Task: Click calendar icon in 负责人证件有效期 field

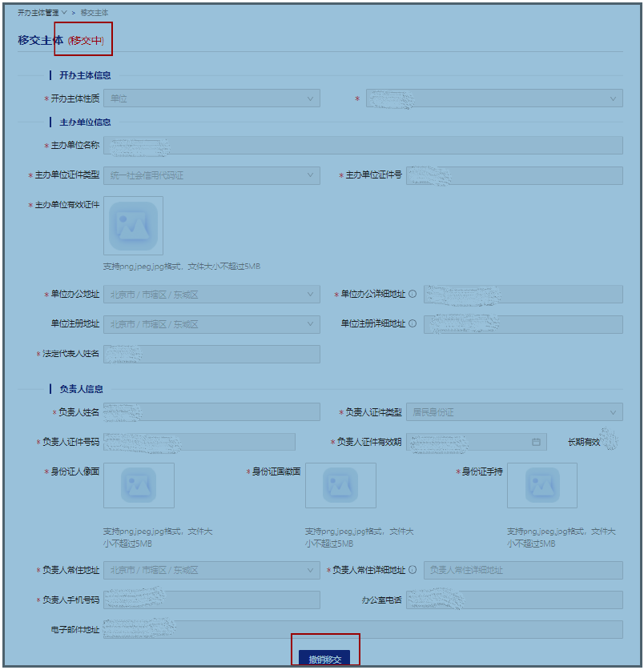Action: pos(536,442)
